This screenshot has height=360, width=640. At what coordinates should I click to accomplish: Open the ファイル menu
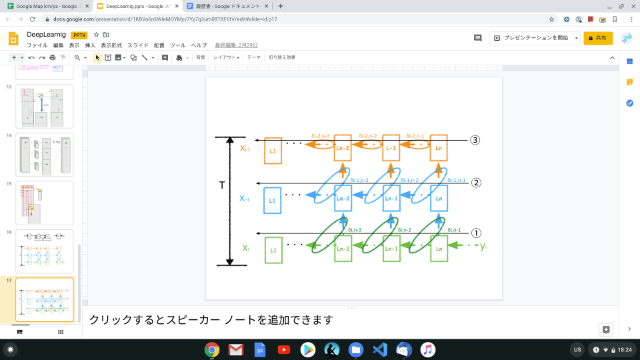pos(37,45)
